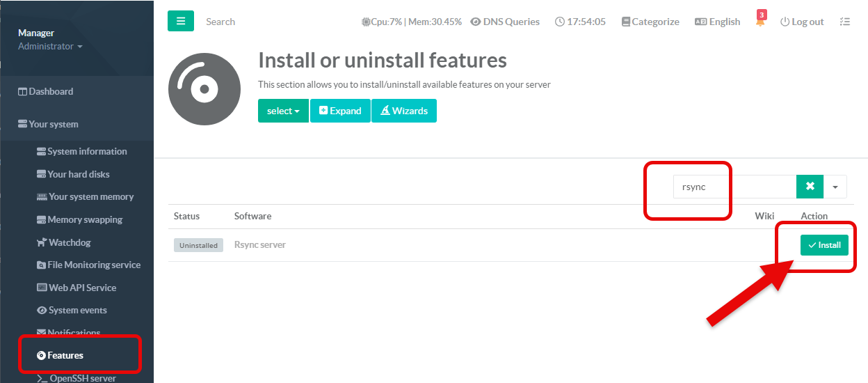Image resolution: width=868 pixels, height=383 pixels.
Task: Open the search options caret dropdown
Action: pyautogui.click(x=835, y=187)
